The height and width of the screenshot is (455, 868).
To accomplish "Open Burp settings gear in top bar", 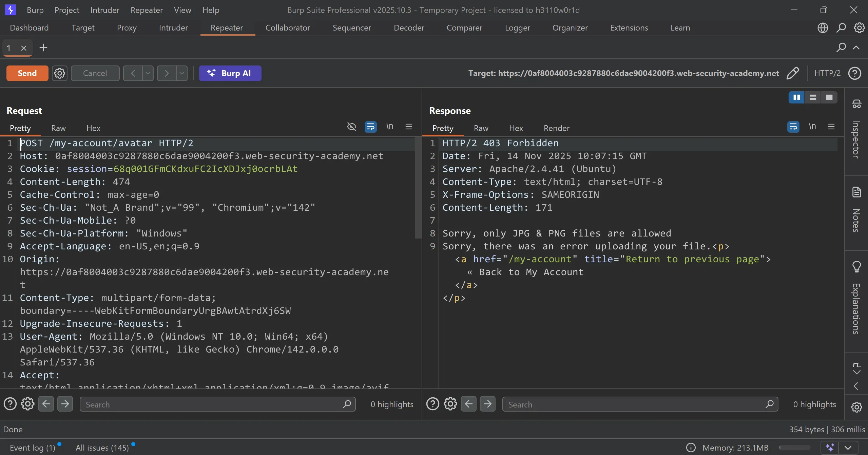I will pos(859,28).
